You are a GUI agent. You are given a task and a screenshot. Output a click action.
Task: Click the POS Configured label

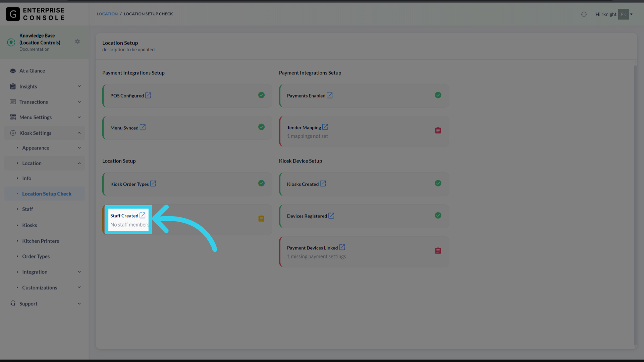point(127,96)
